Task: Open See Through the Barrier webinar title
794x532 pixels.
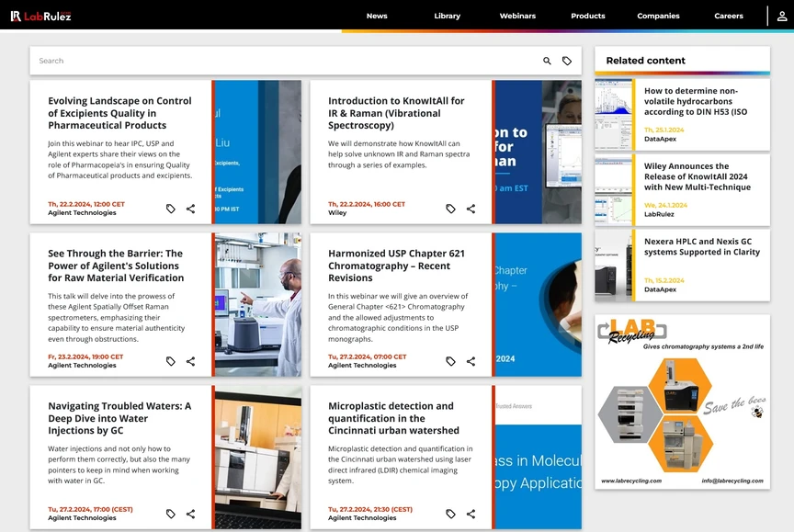Action: point(116,266)
